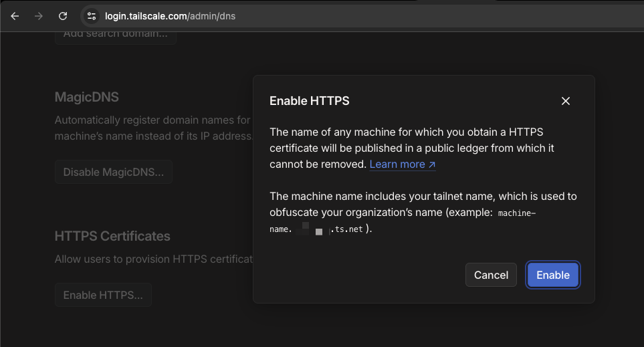Go back with the browser back arrow
Image resolution: width=644 pixels, height=347 pixels.
point(15,16)
